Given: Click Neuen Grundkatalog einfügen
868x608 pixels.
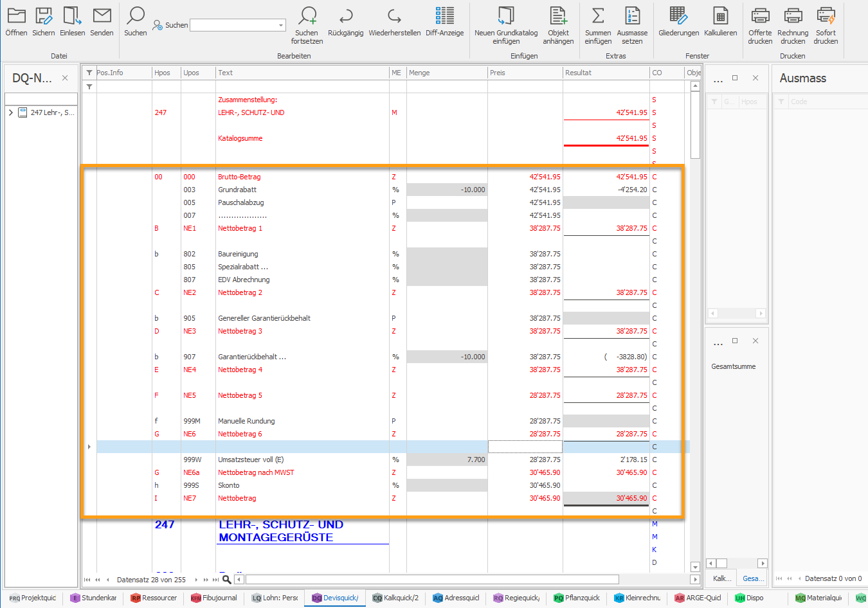Looking at the screenshot, I should click(x=506, y=15).
